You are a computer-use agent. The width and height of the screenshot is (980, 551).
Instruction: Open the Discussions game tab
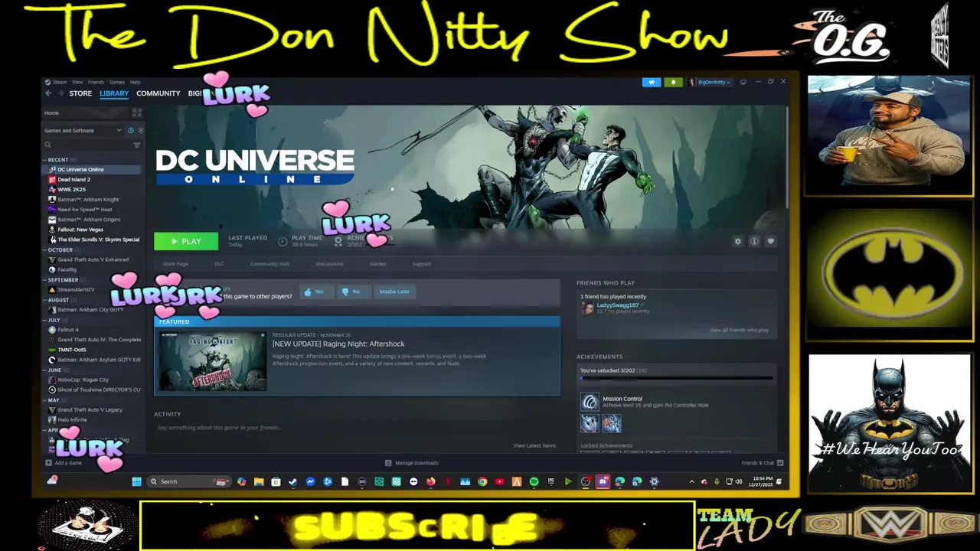[329, 264]
